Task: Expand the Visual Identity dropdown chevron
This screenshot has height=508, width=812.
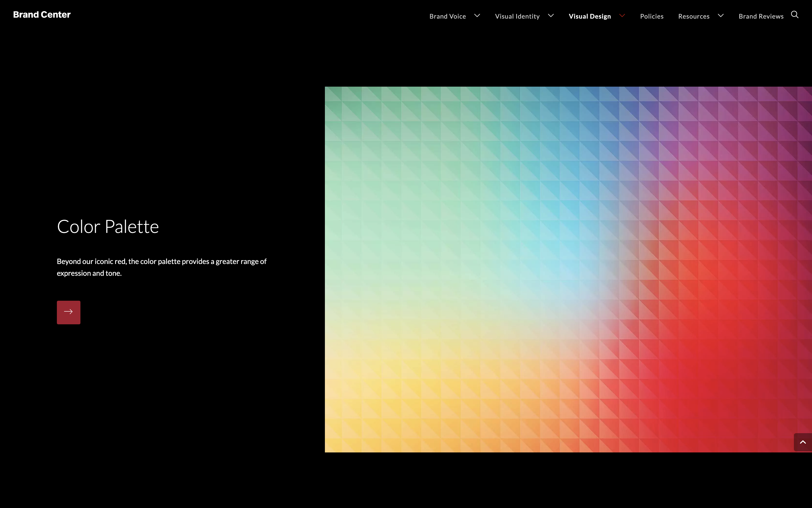Action: [551, 15]
